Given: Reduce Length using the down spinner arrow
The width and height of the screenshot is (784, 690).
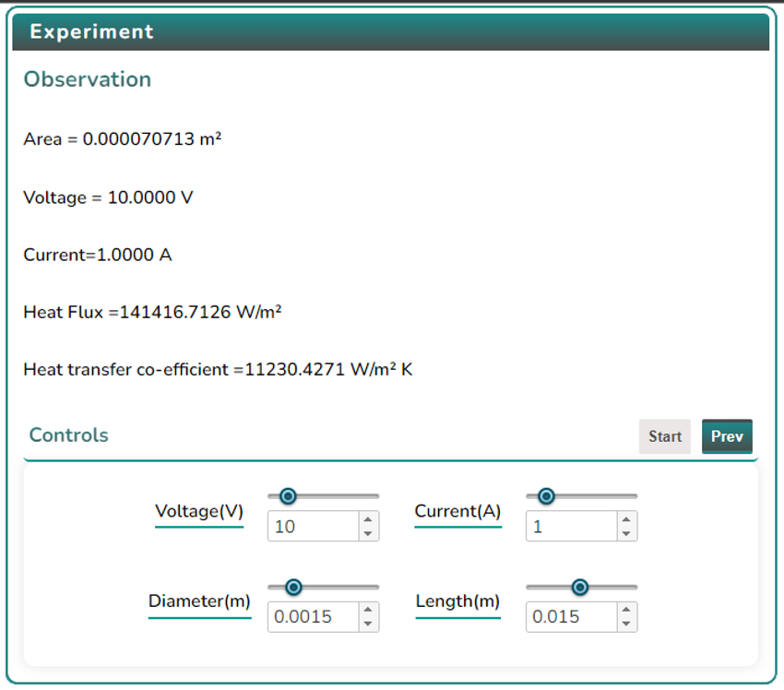Looking at the screenshot, I should tap(626, 624).
